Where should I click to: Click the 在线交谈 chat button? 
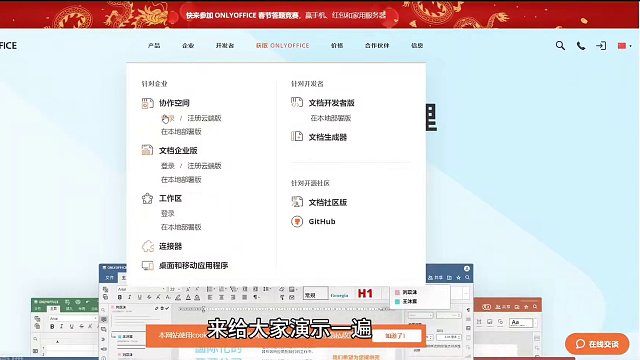coord(597,344)
